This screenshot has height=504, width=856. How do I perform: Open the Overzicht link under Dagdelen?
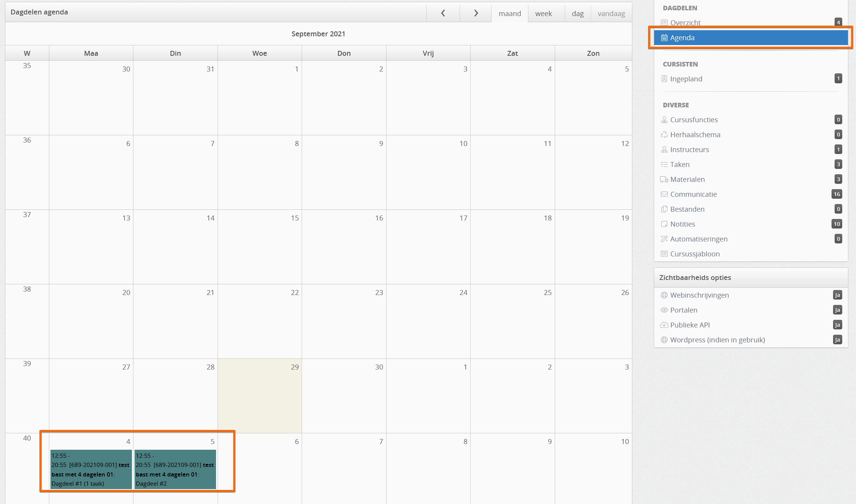click(685, 23)
